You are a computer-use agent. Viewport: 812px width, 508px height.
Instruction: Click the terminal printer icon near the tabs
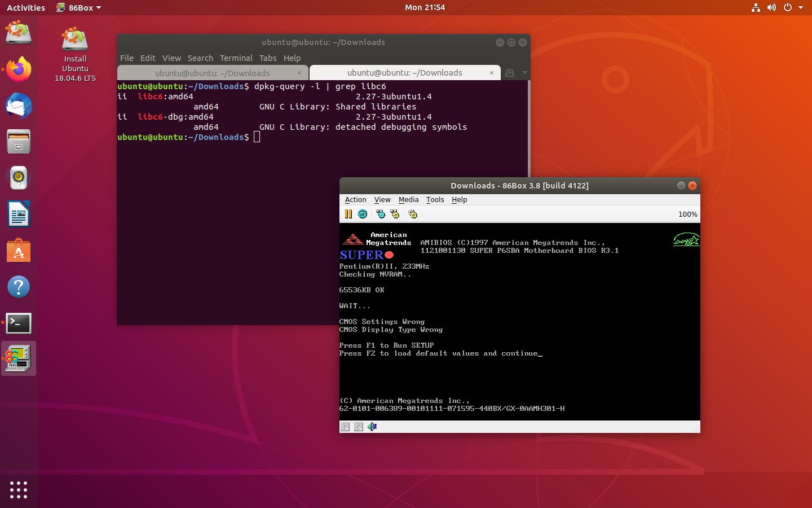coord(510,72)
